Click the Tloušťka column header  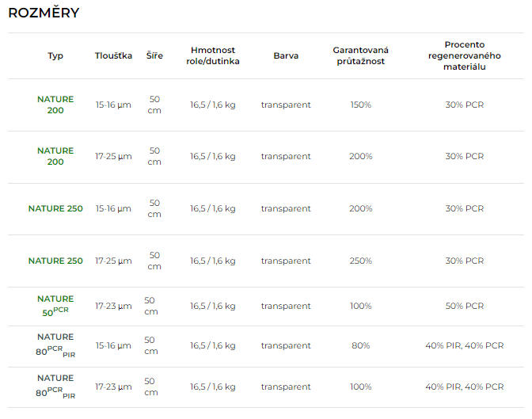(x=113, y=56)
